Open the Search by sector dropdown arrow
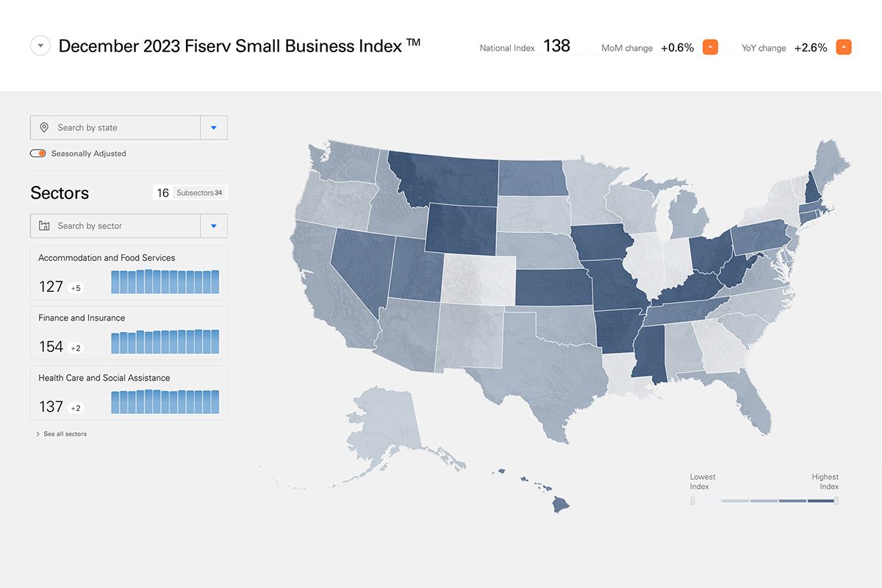This screenshot has width=882, height=588. click(214, 226)
